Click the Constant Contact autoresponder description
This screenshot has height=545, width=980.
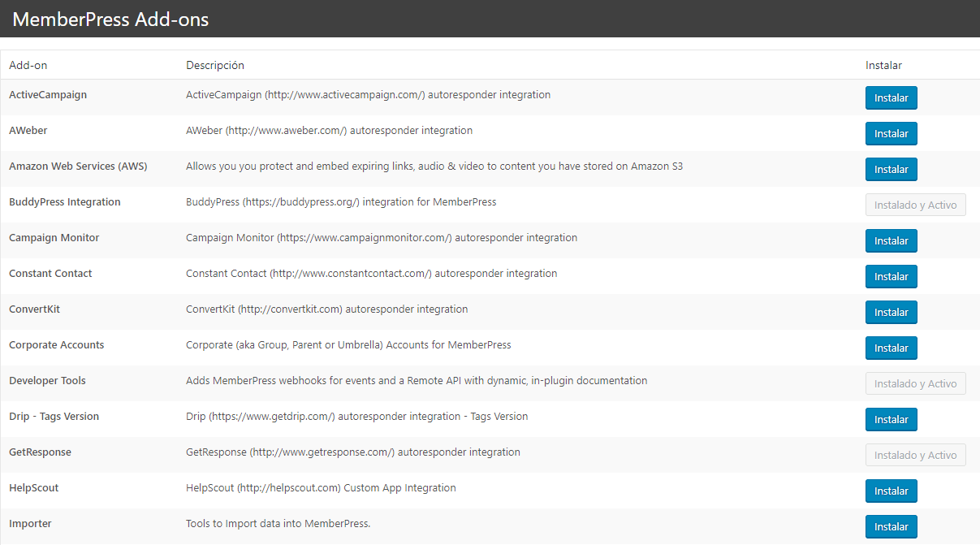(x=371, y=274)
